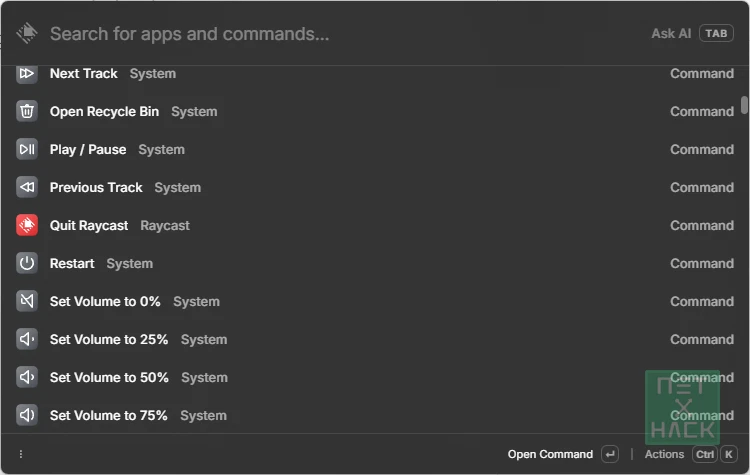Image resolution: width=750 pixels, height=475 pixels.
Task: Click the Next Track fast-forward icon
Action: pos(27,74)
